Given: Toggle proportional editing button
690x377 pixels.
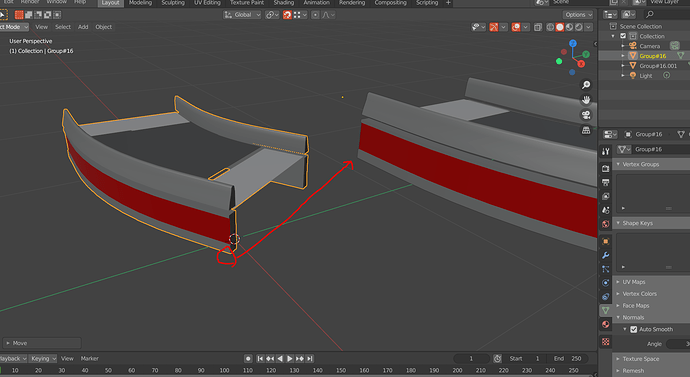Looking at the screenshot, I should [x=315, y=15].
